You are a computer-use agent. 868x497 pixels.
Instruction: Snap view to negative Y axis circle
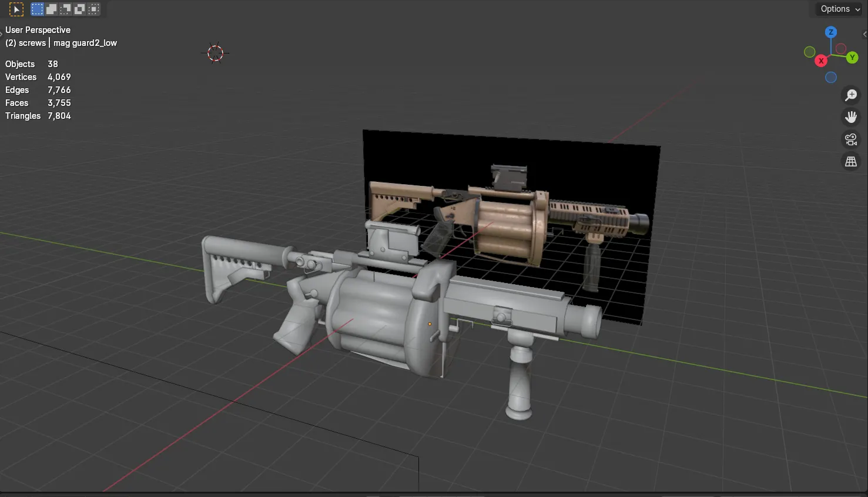coord(809,52)
